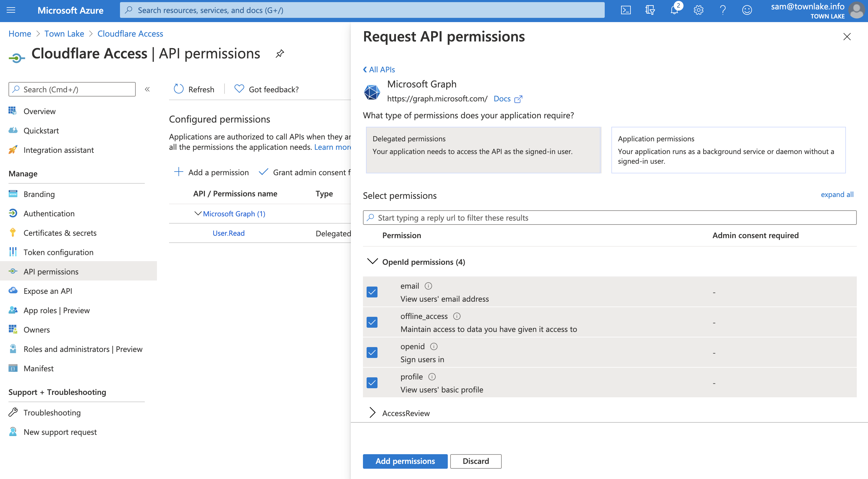Open the help question mark menu
Screen dimensions: 868x479
tap(723, 10)
